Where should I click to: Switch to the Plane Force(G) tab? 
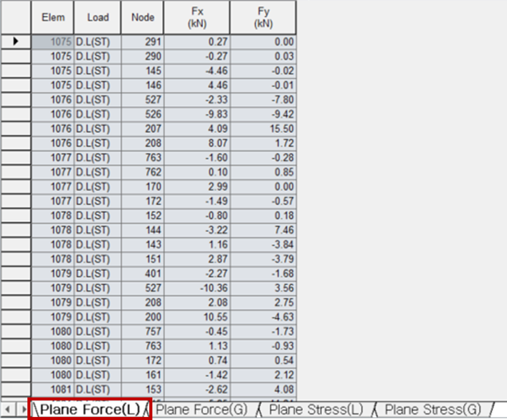(x=201, y=409)
